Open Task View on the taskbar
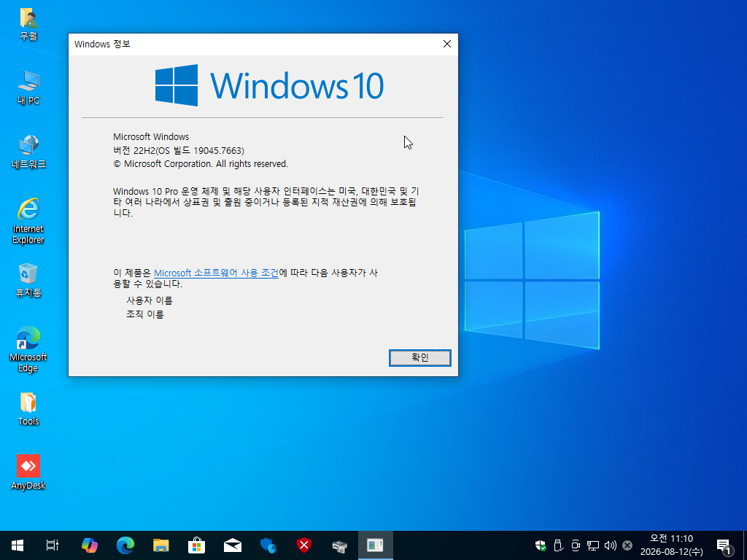747x560 pixels. [53, 545]
